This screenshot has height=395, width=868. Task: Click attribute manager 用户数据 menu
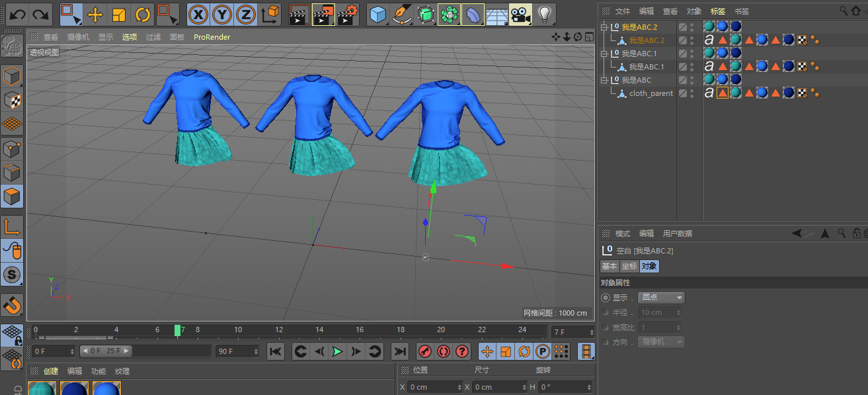pos(678,234)
